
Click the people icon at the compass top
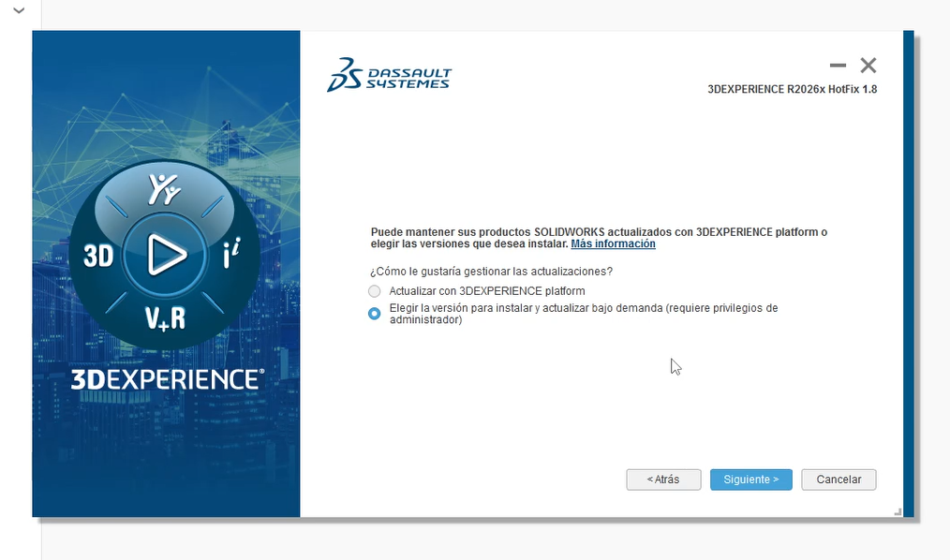click(x=165, y=190)
